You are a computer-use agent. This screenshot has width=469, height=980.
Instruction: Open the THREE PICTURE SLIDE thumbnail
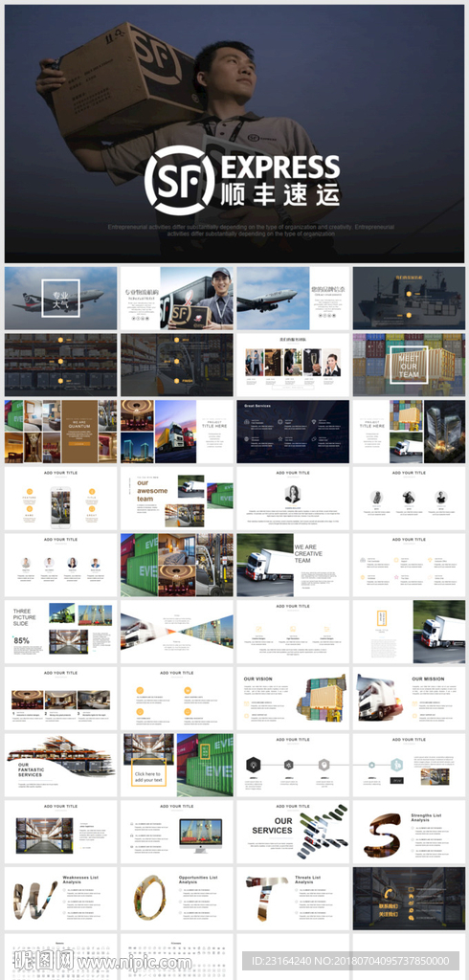(60, 632)
